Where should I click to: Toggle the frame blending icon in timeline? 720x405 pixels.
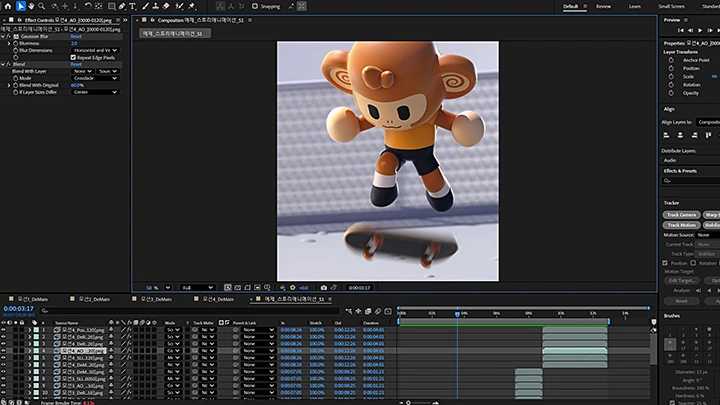click(x=368, y=311)
